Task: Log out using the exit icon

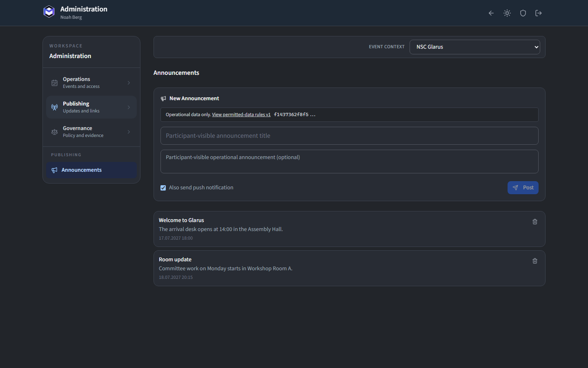Action: tap(539, 13)
